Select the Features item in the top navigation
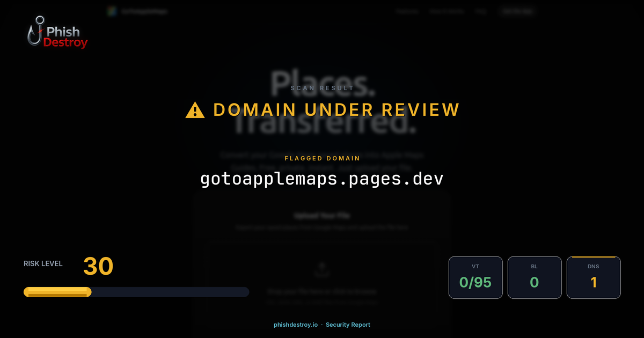This screenshot has width=644, height=338. (407, 11)
